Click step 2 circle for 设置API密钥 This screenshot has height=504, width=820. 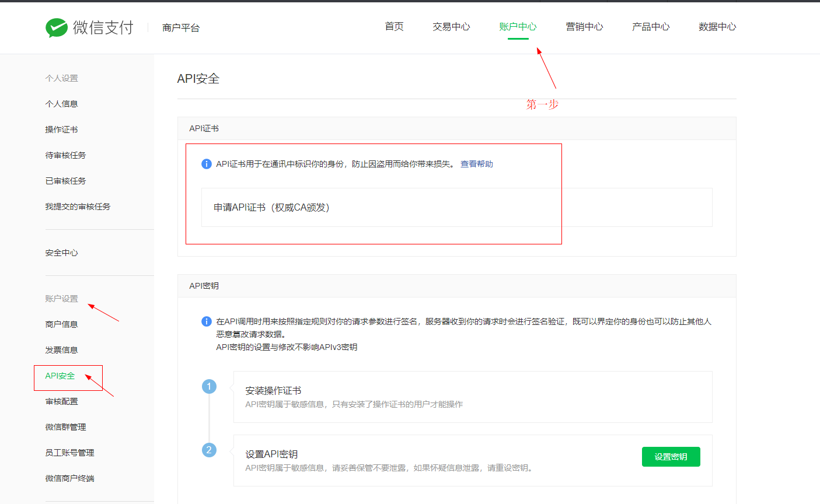coord(209,450)
